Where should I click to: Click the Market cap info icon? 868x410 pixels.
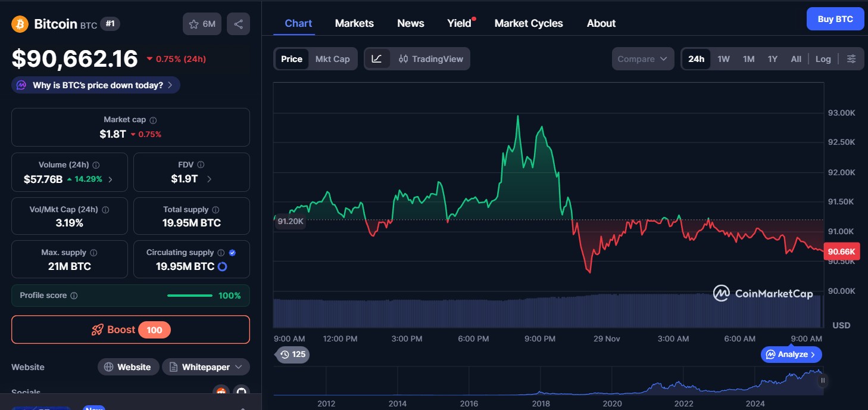click(153, 120)
